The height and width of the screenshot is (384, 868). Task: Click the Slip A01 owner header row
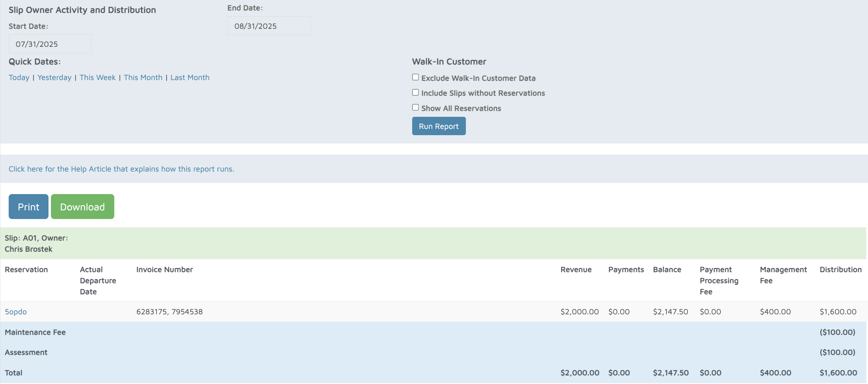pyautogui.click(x=433, y=243)
